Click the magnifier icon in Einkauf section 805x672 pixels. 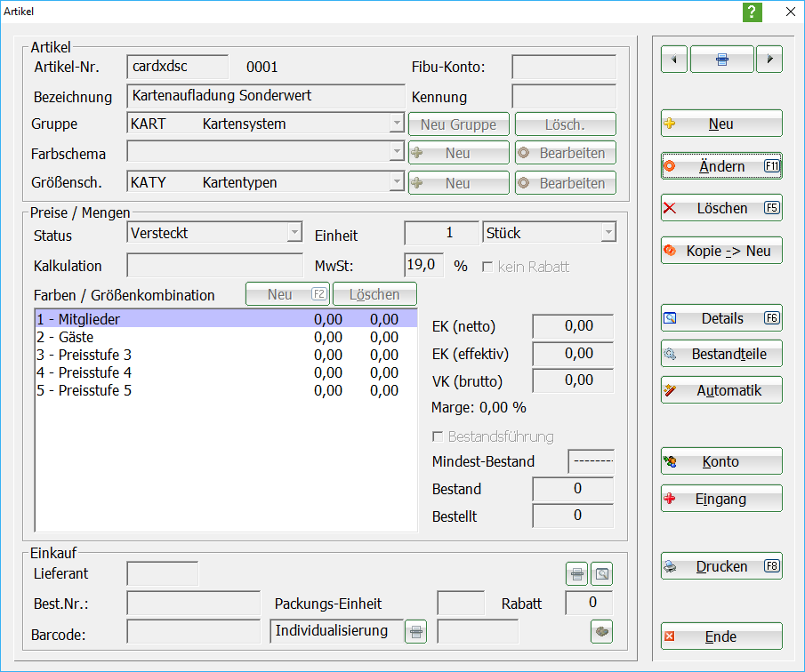[602, 574]
